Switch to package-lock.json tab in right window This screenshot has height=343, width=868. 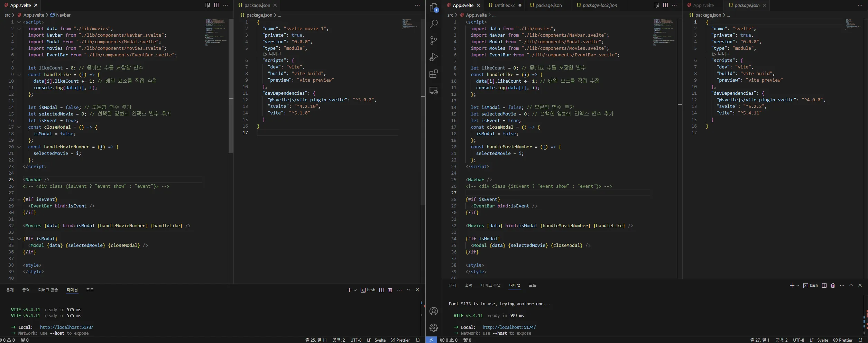[600, 5]
